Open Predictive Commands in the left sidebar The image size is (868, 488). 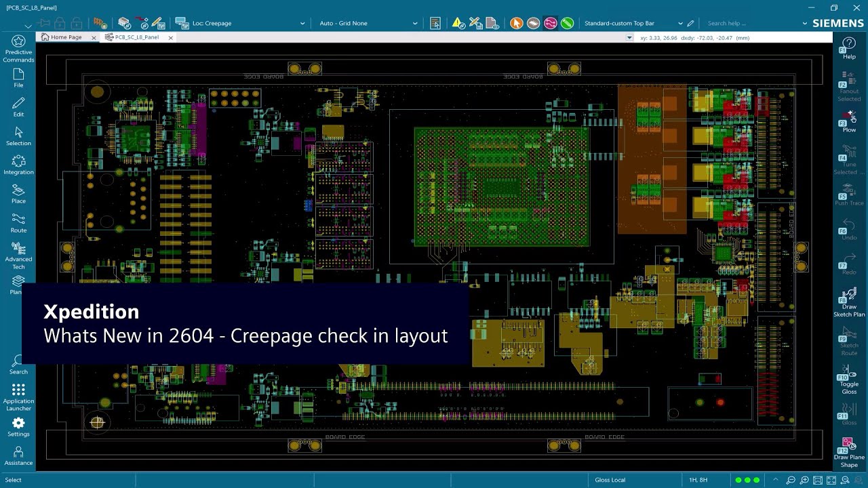18,49
